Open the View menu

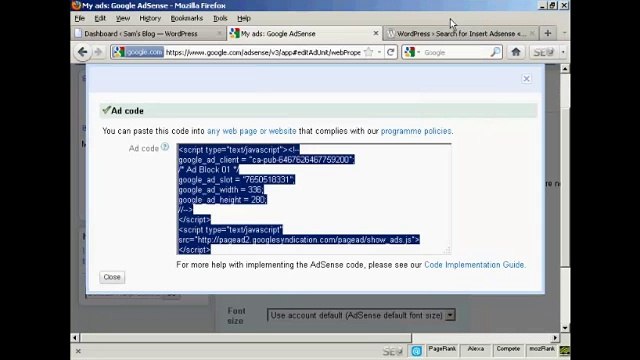[122, 18]
